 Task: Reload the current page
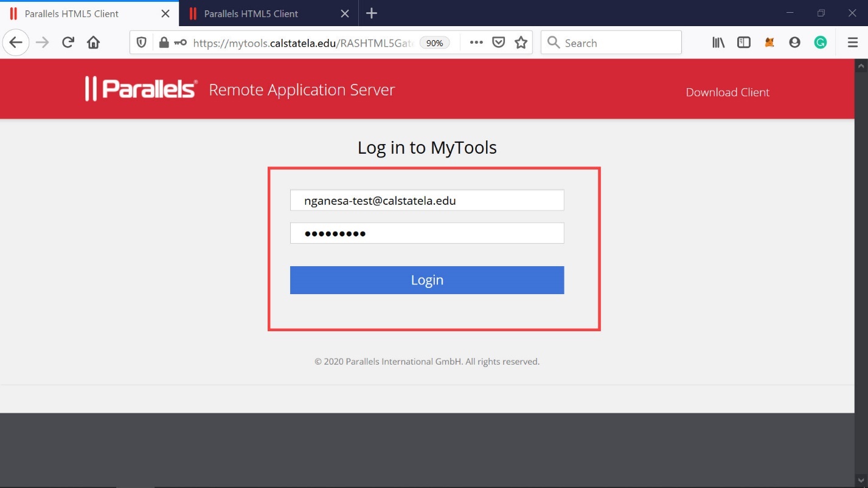pos(68,43)
